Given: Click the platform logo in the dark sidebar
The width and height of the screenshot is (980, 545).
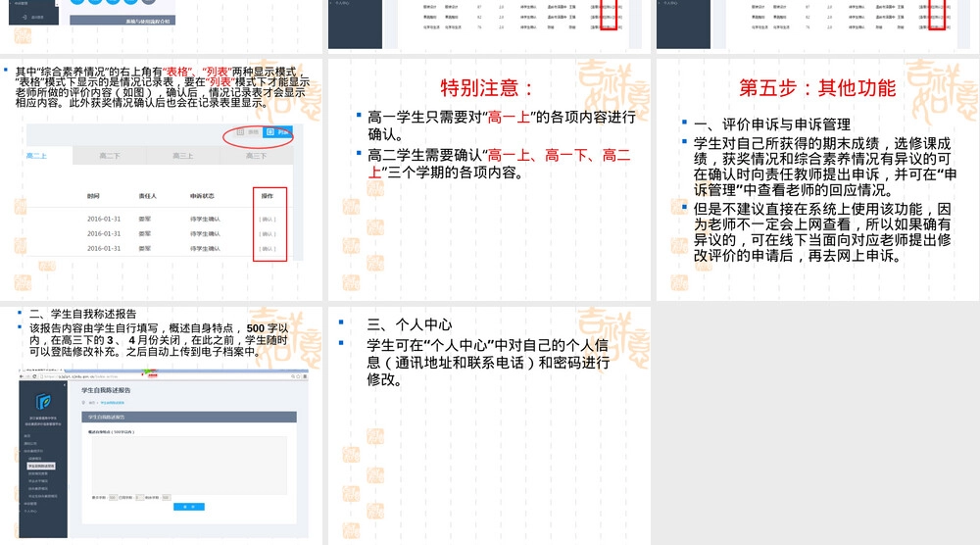Looking at the screenshot, I should [43, 401].
